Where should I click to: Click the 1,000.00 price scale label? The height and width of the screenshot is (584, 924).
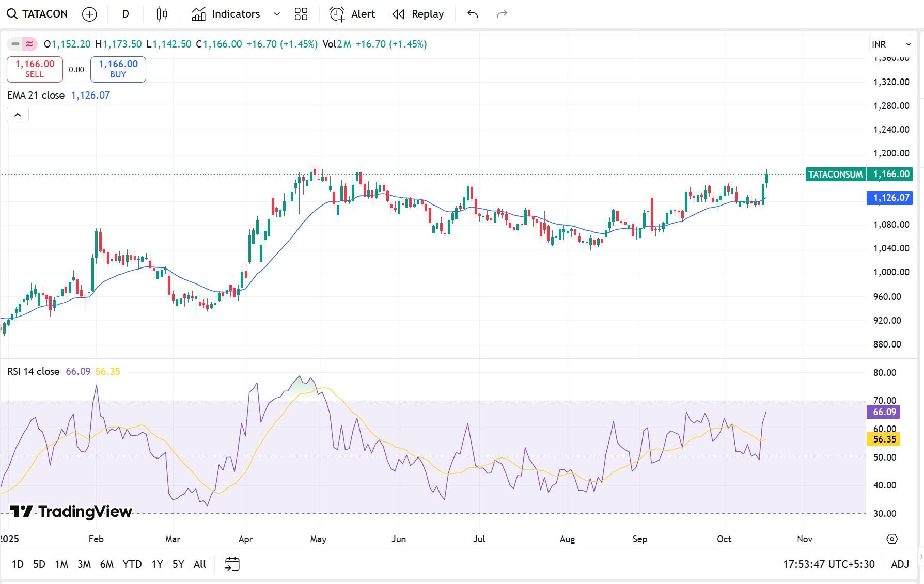891,272
